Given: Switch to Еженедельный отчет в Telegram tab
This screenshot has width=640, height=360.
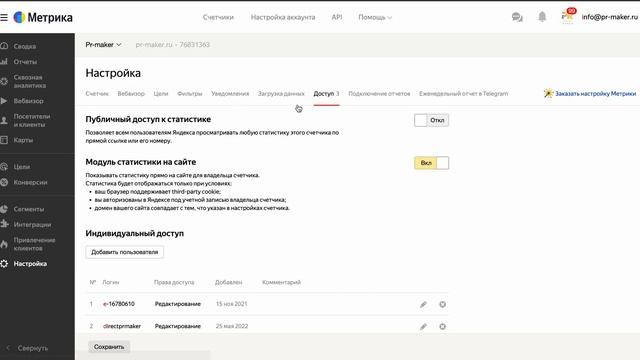Looking at the screenshot, I should pyautogui.click(x=464, y=93).
